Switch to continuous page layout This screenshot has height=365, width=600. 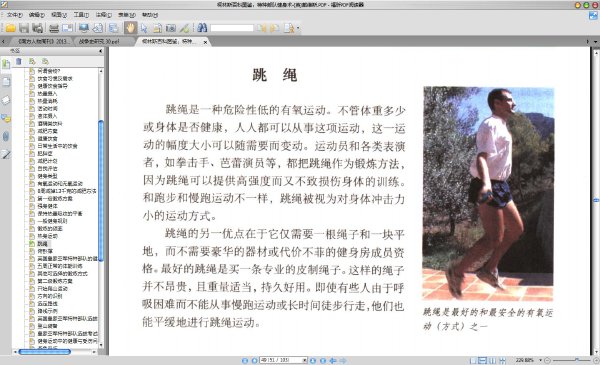click(x=483, y=360)
